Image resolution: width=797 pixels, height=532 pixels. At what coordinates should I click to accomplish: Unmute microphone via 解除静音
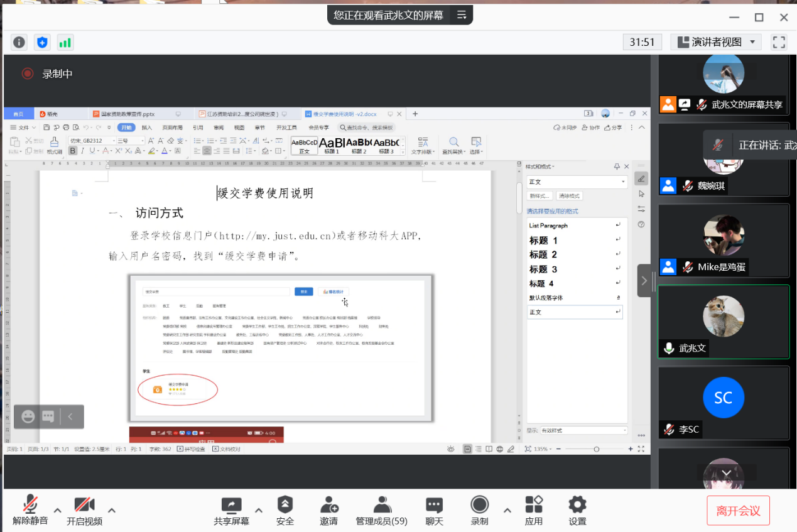point(30,510)
